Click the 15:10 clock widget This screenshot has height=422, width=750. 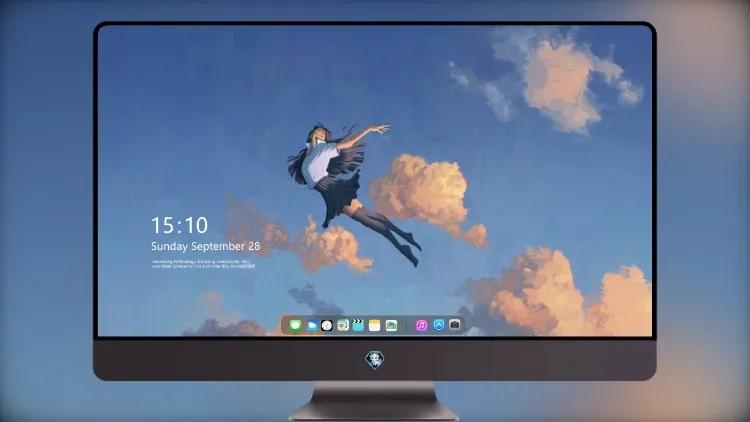point(180,225)
